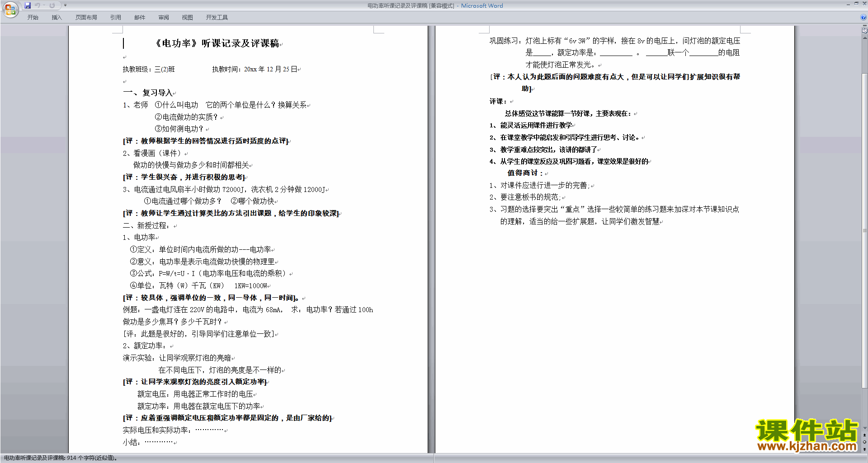The height and width of the screenshot is (463, 868).
Task: Click 1、对课件应进行进一步的完善
Action: point(539,185)
